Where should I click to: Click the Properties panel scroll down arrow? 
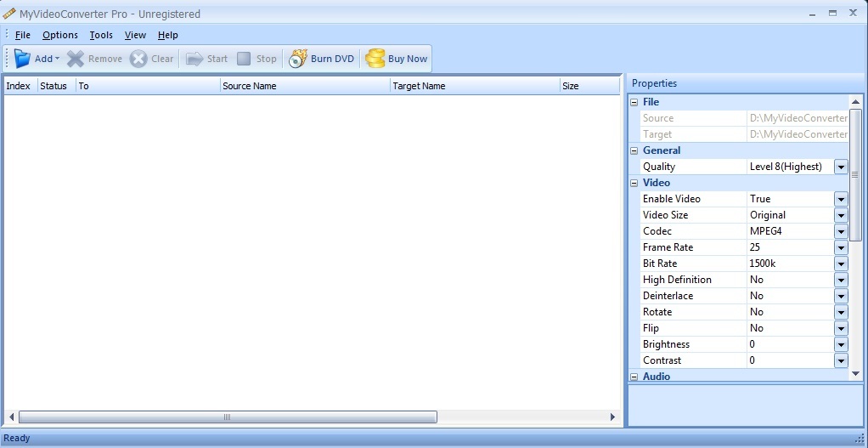(x=855, y=374)
